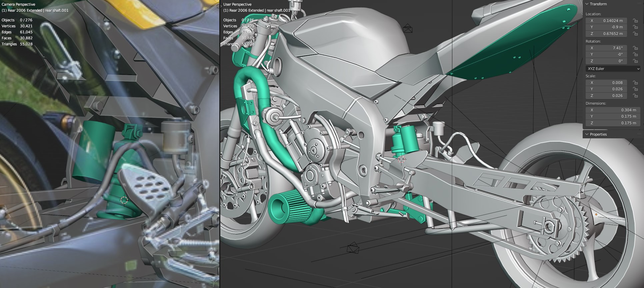Click the Rotation Y field -0°
Screen dimensions: 644x288
[606, 54]
